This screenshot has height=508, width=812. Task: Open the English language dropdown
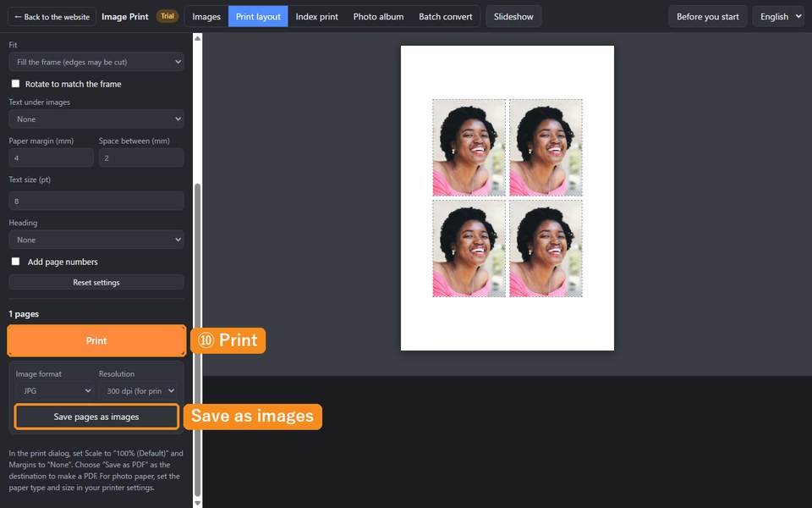[x=778, y=17]
